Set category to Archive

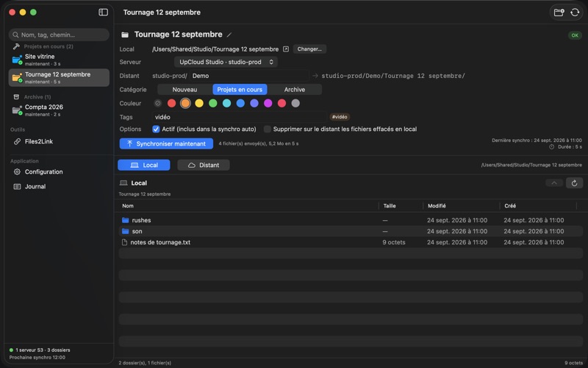click(295, 90)
